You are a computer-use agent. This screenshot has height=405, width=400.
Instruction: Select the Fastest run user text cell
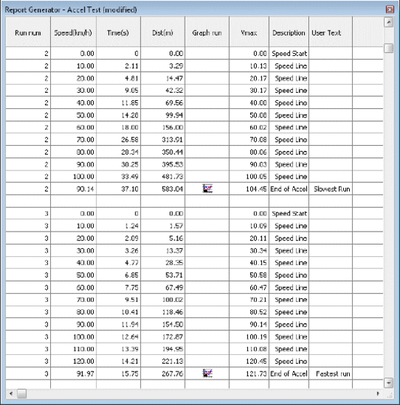pyautogui.click(x=330, y=374)
